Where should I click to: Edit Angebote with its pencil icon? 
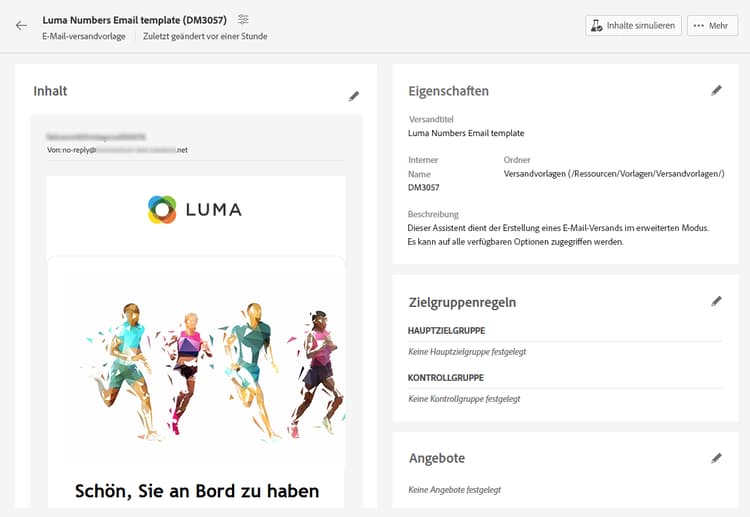click(x=716, y=458)
